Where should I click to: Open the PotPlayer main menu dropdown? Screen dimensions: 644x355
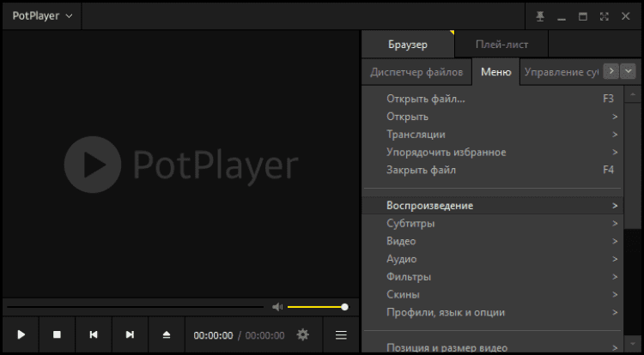click(x=42, y=16)
